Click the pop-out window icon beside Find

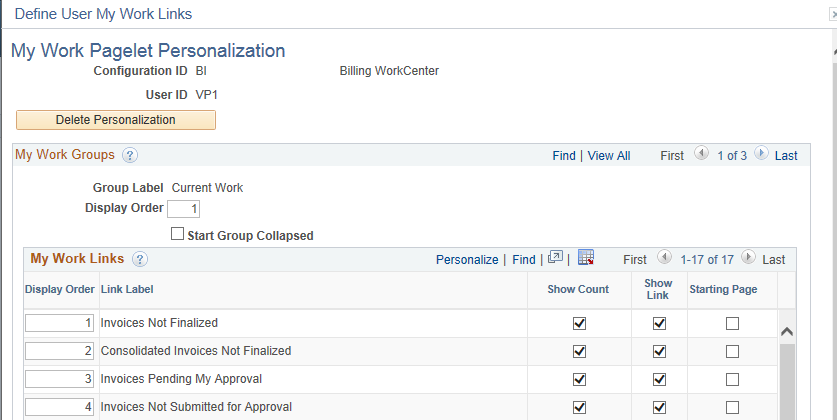[x=555, y=258]
